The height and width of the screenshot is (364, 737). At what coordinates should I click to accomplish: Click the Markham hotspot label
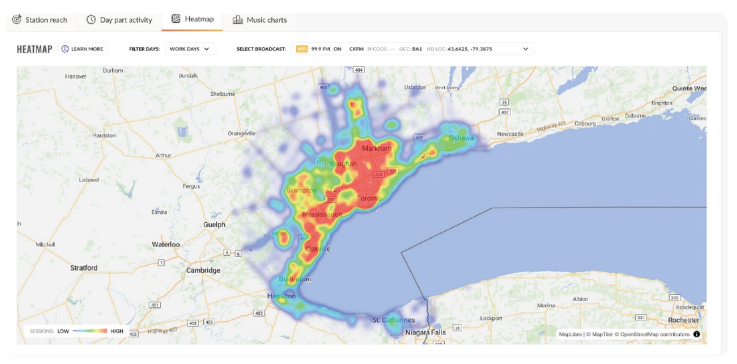point(376,149)
